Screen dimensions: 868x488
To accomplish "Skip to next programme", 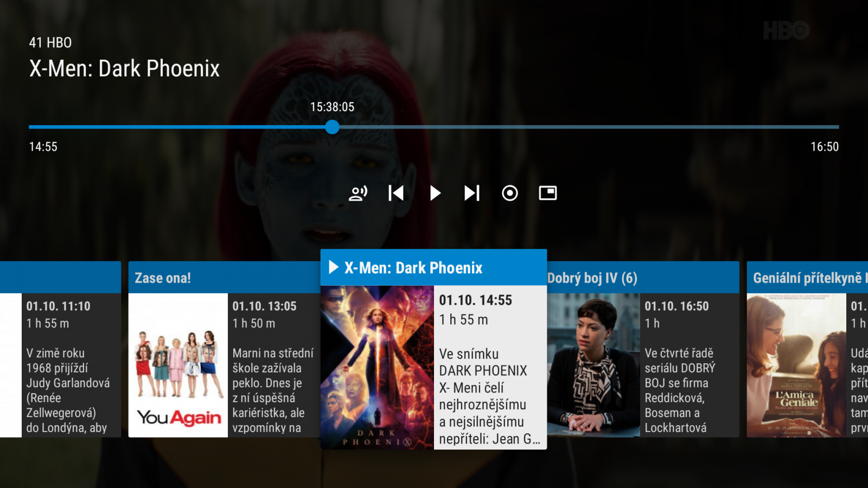I will [x=472, y=193].
